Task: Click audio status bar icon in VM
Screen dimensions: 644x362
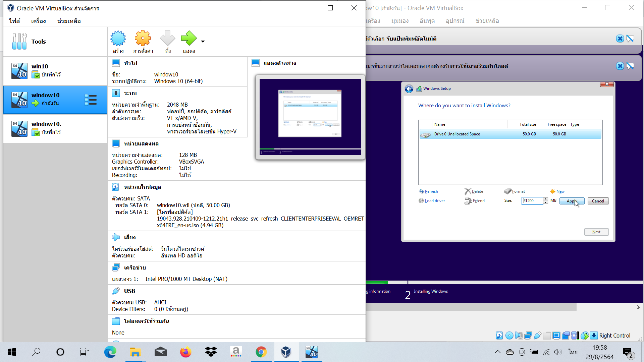Action: point(519,336)
